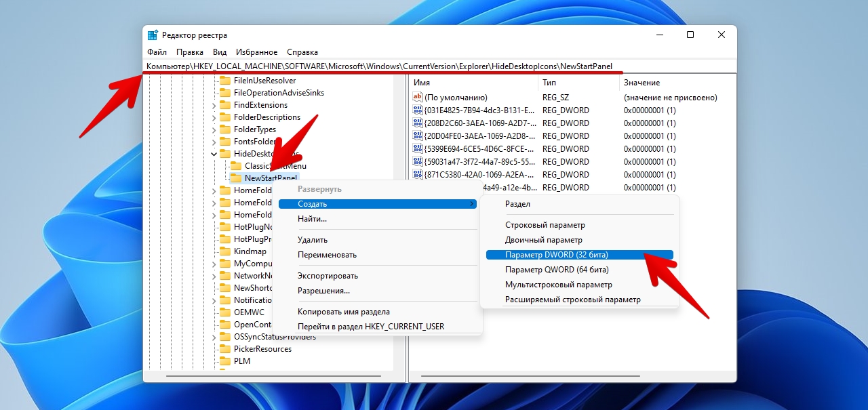
Task: Click the FindExtensions folder icon
Action: point(225,105)
